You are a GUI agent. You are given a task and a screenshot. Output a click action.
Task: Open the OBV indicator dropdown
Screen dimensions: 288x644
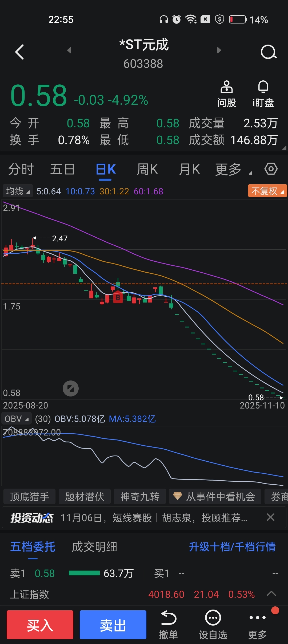(17, 419)
